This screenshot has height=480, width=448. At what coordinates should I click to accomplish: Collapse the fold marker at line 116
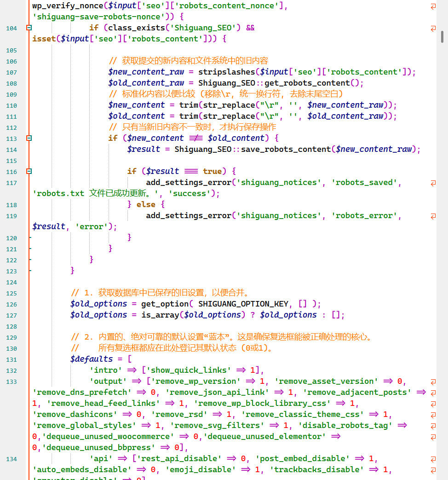[x=29, y=171]
